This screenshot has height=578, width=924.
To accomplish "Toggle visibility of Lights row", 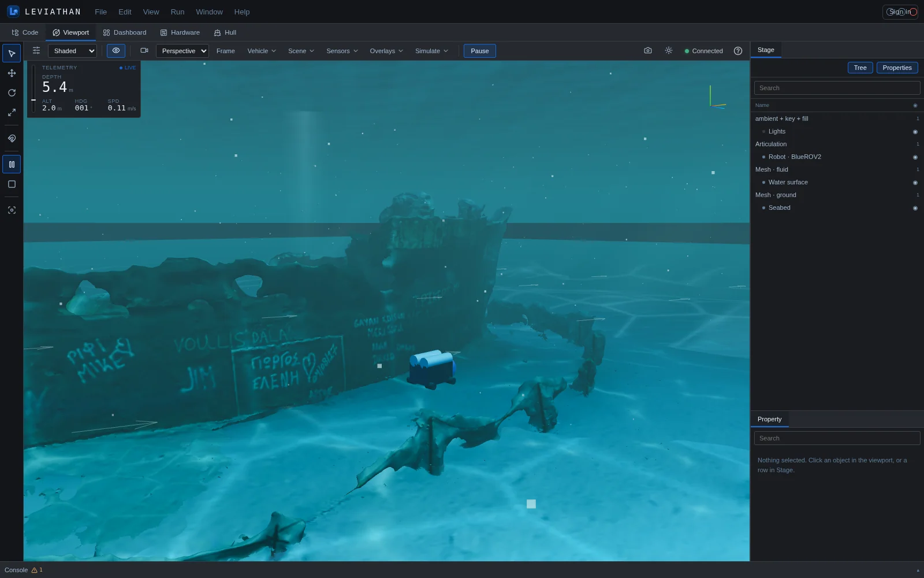I will coord(915,132).
